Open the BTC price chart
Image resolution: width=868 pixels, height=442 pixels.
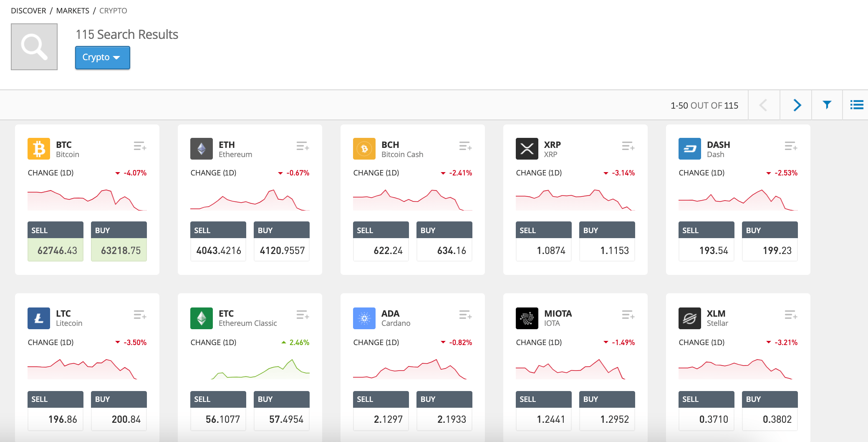(87, 200)
